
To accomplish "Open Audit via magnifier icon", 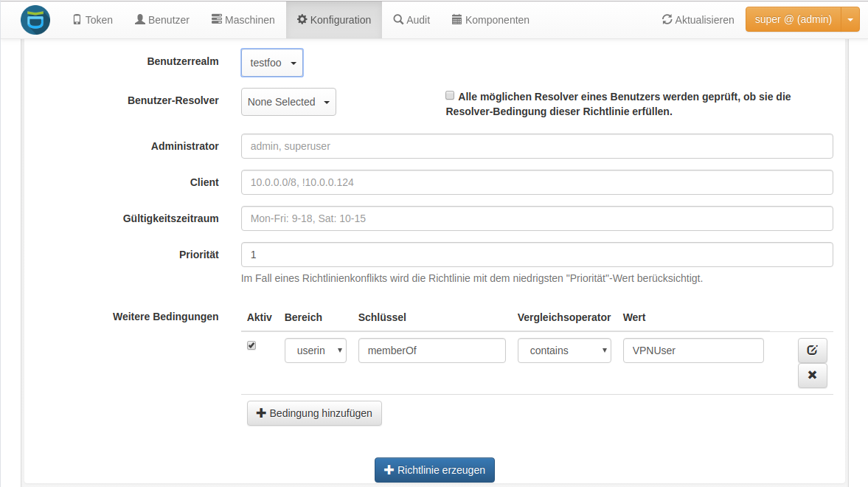I will [398, 19].
